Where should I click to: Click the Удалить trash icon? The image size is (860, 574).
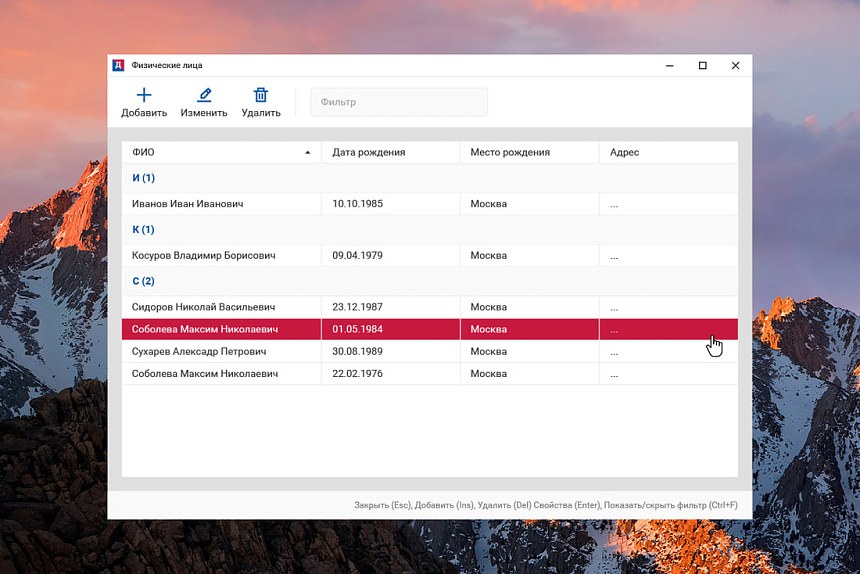point(261,95)
